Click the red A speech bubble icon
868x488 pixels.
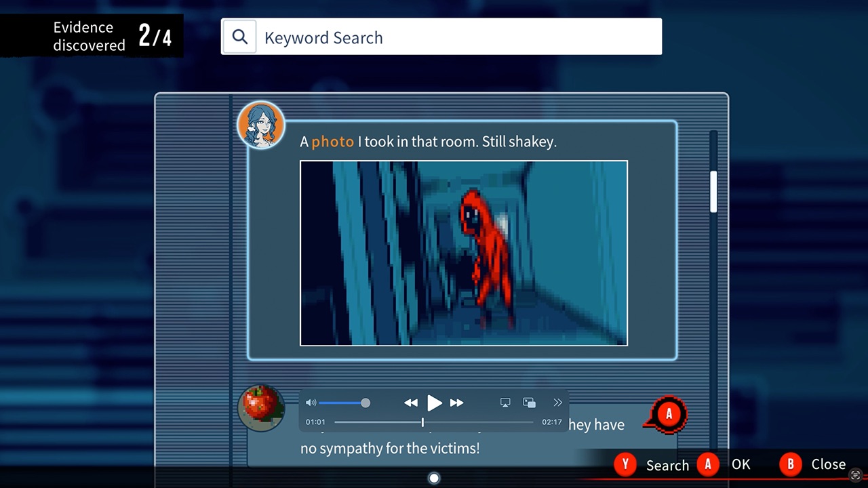click(x=668, y=413)
